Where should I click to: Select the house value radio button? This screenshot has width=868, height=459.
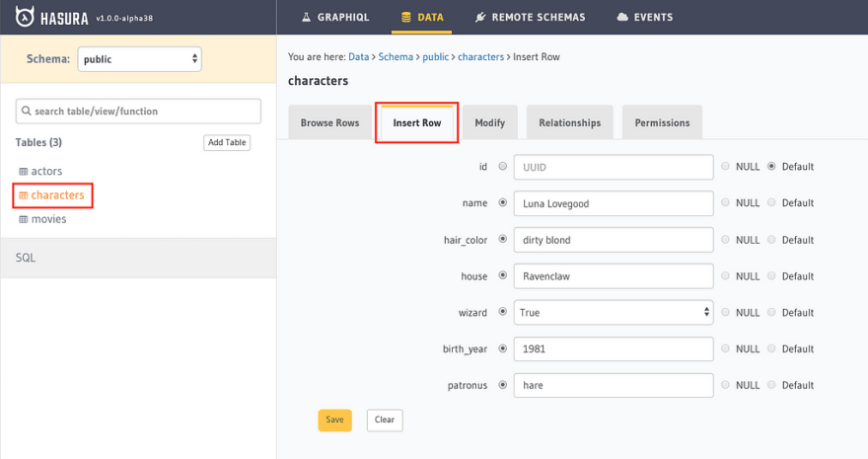click(503, 275)
